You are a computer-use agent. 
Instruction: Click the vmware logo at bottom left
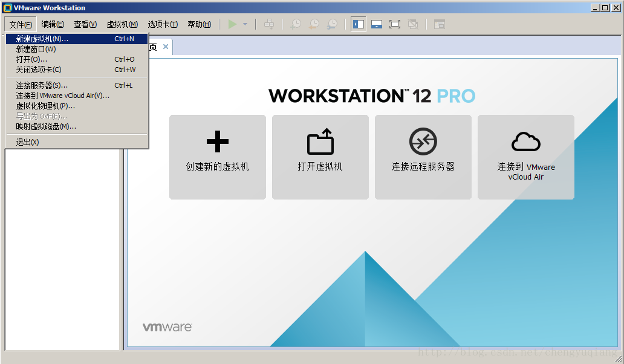pos(167,327)
